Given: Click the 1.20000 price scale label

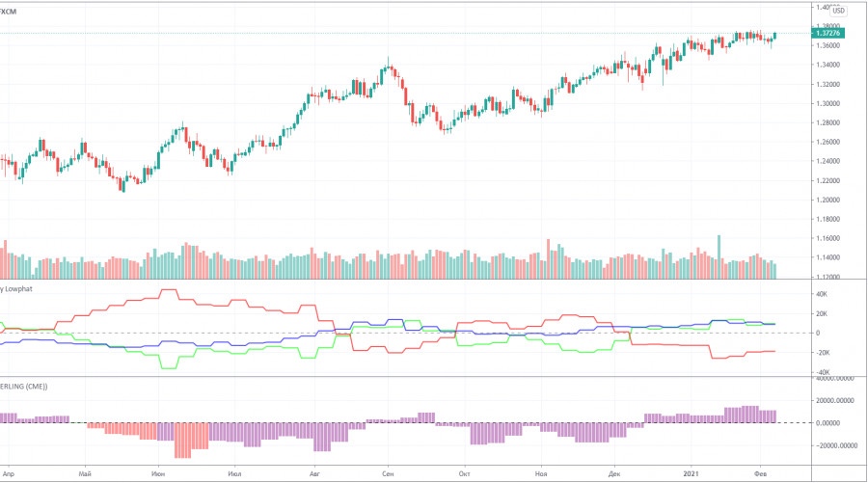Looking at the screenshot, I should click(x=829, y=200).
